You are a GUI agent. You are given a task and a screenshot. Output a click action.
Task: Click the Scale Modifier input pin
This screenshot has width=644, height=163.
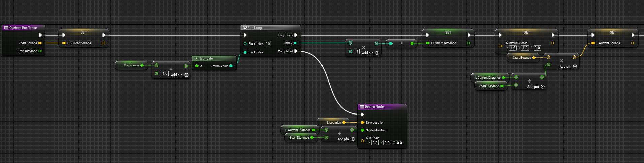[363, 130]
